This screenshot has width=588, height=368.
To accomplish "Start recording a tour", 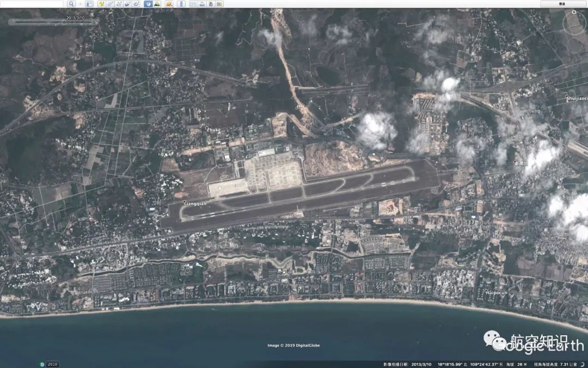I will pos(136,4).
